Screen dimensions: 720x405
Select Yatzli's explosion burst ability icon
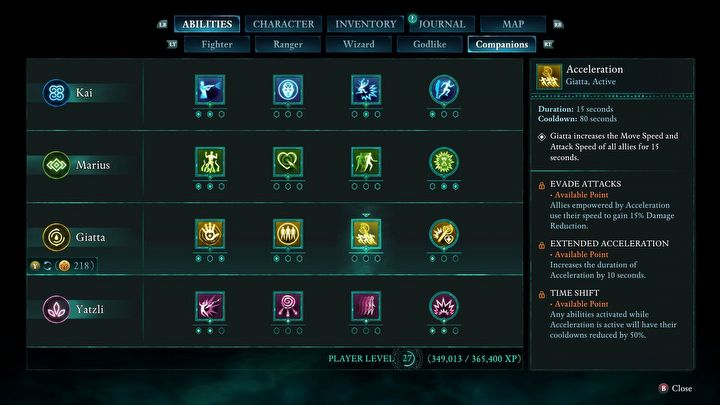tap(444, 306)
